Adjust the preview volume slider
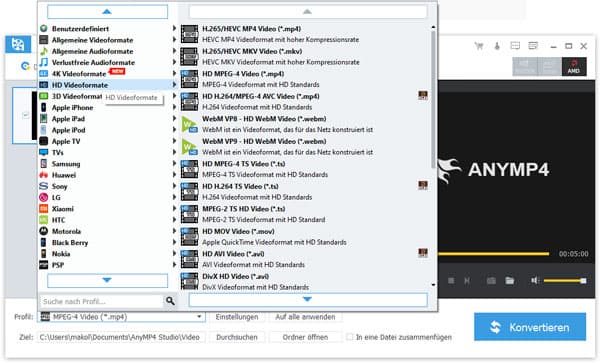The image size is (600, 363). (x=565, y=281)
